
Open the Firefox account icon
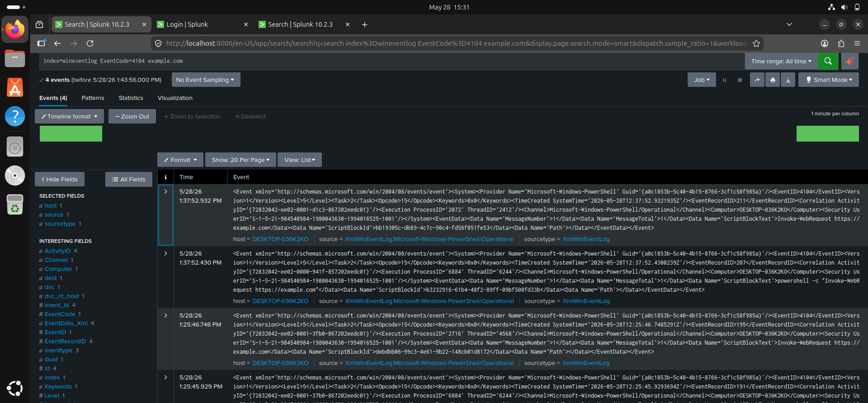click(x=825, y=43)
